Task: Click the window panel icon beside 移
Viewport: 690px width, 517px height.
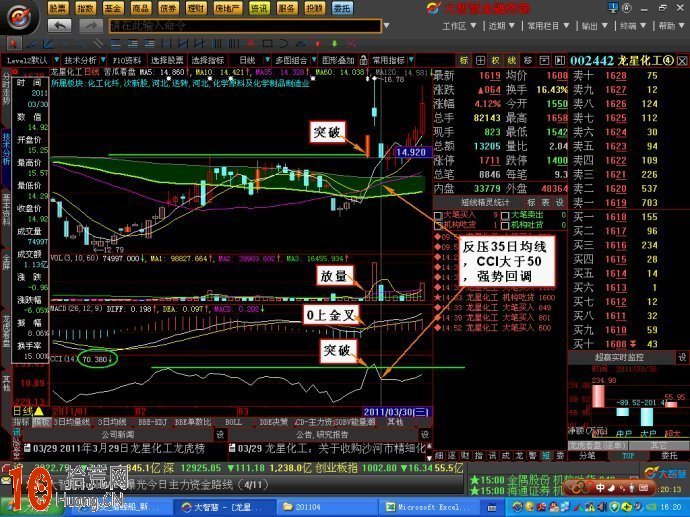Action: 544,60
